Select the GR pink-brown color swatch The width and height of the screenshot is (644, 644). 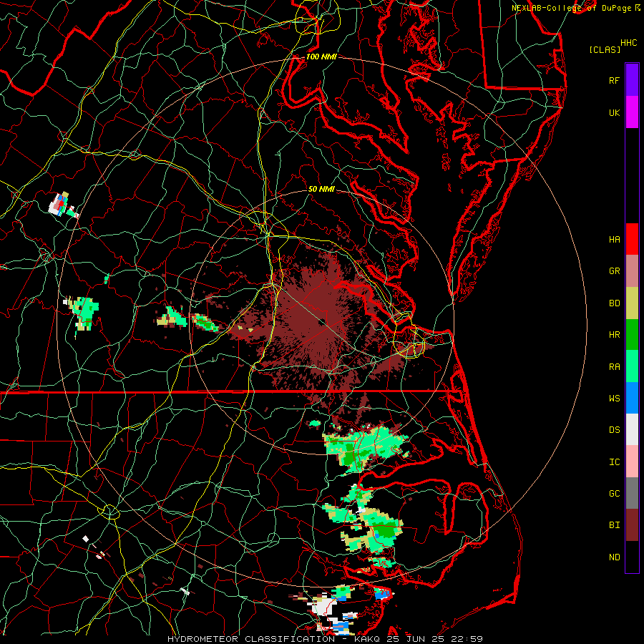pos(632,271)
